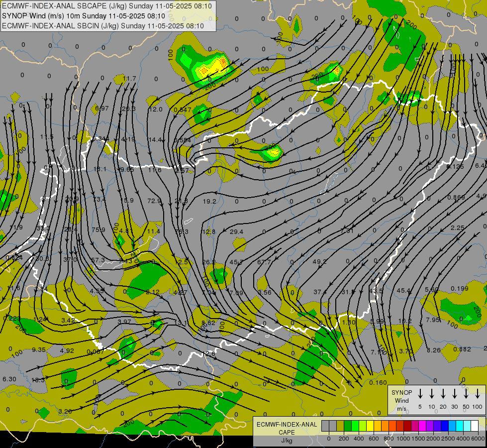Click the 600 tick label on the color scale

pyautogui.click(x=374, y=439)
